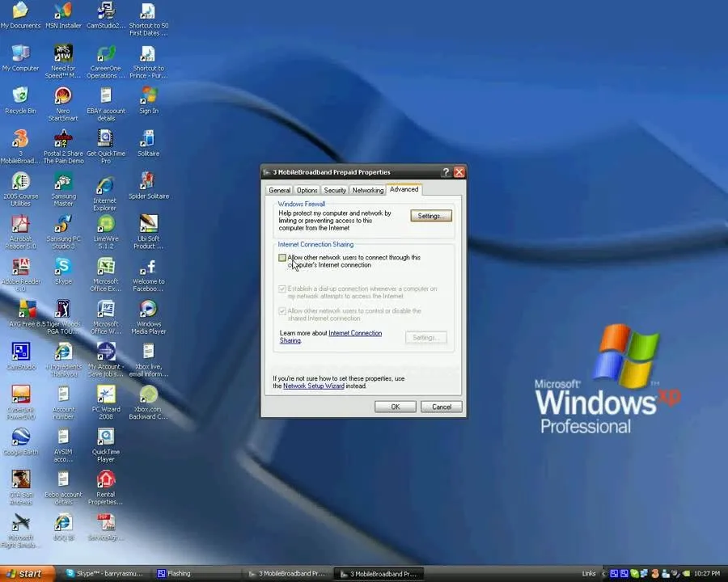Click the Nero StartSmart shortcut
The width and height of the screenshot is (728, 582).
[63, 104]
